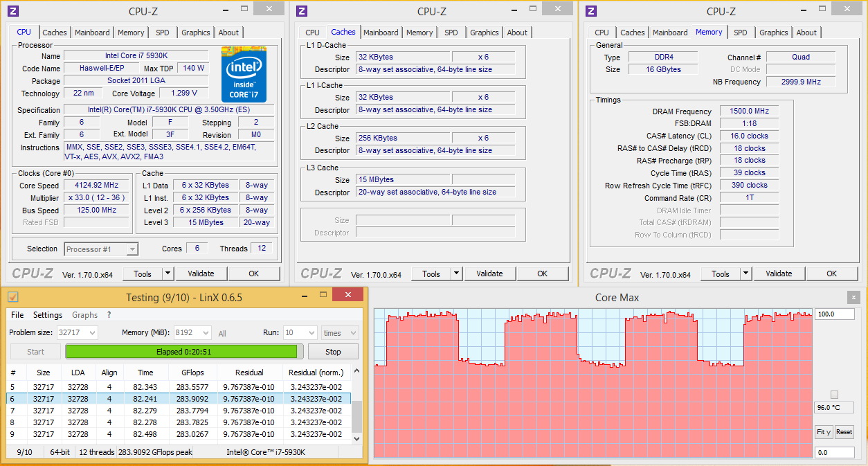Switch to the Caches tab in the window showing the CPU tab

[x=55, y=33]
